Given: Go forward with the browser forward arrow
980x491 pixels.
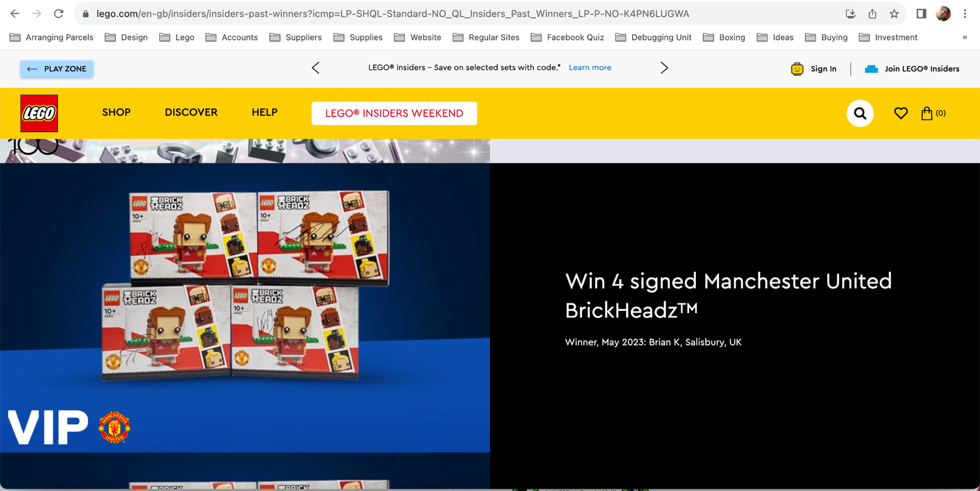Looking at the screenshot, I should coord(37,13).
